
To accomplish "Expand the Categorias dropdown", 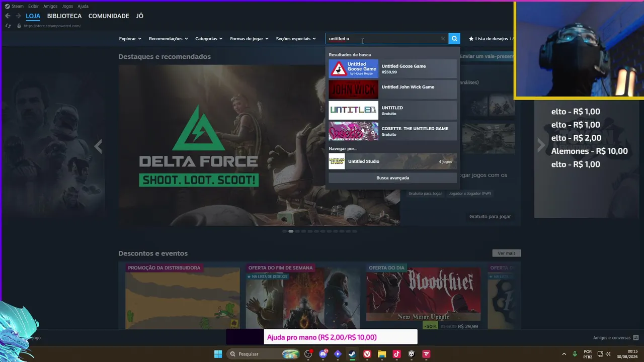I will tap(209, 39).
